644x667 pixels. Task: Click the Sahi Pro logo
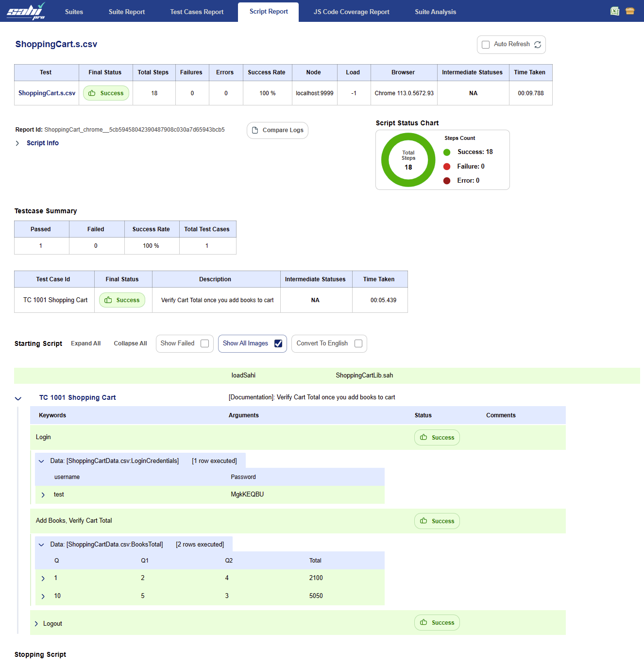tap(26, 11)
